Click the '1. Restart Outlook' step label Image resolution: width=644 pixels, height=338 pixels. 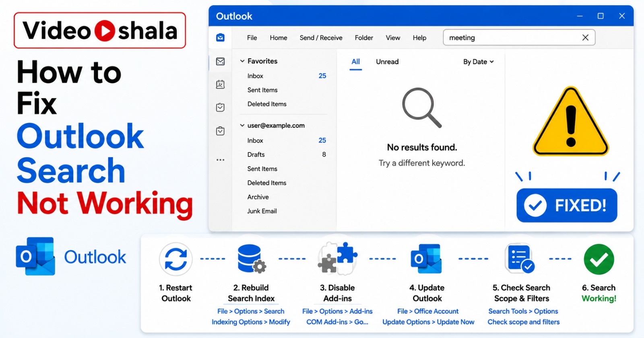tap(176, 293)
